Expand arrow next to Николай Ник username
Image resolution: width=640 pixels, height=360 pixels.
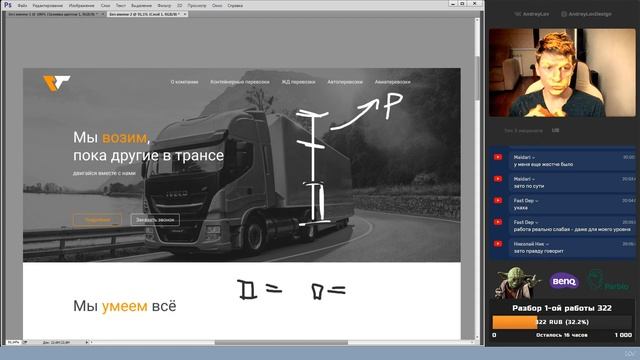[547, 244]
